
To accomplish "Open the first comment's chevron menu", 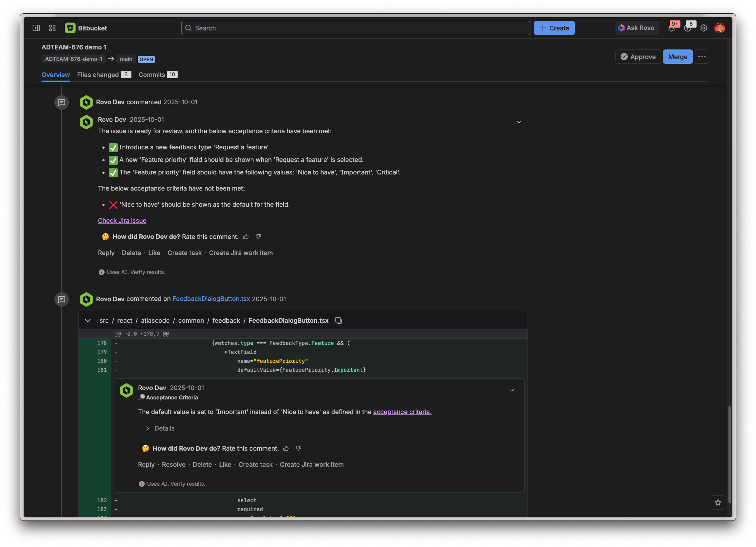I will click(x=519, y=122).
